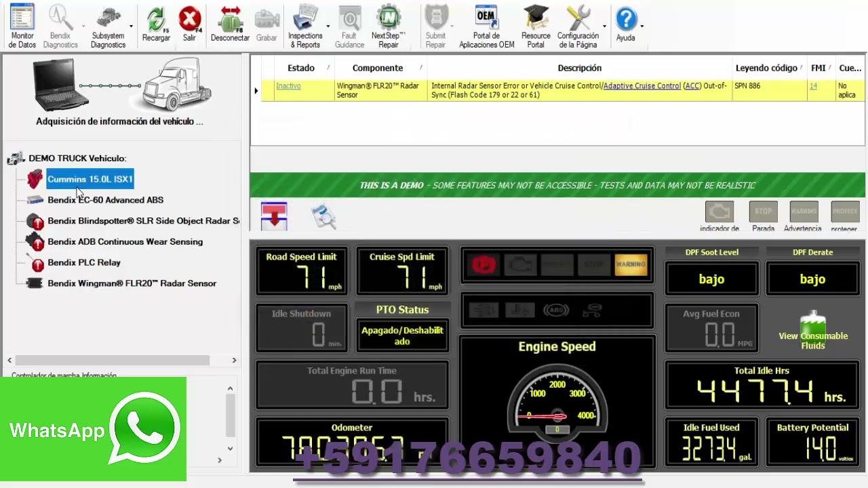The image size is (868, 488).
Task: Select Bendix Wingman FLR20 Radar Sensor tree item
Action: coord(132,283)
